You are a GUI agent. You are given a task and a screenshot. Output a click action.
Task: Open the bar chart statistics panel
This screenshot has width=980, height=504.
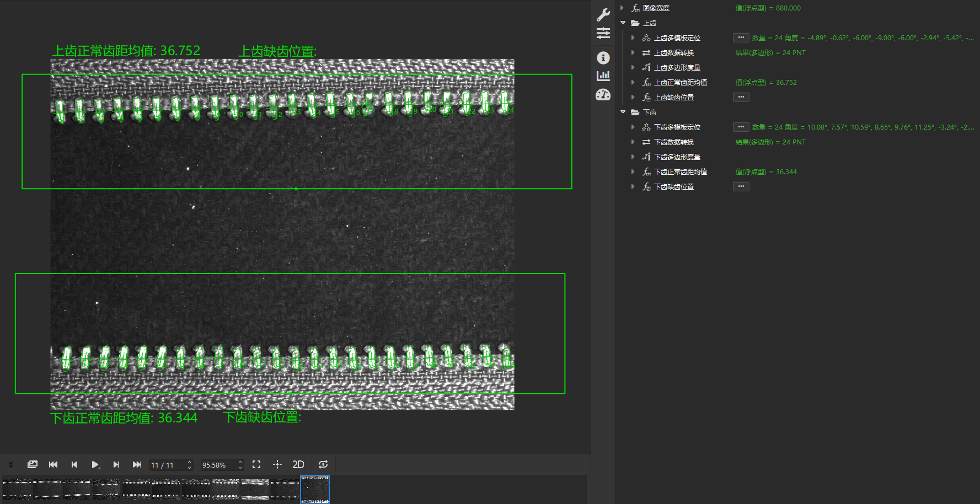pyautogui.click(x=603, y=76)
